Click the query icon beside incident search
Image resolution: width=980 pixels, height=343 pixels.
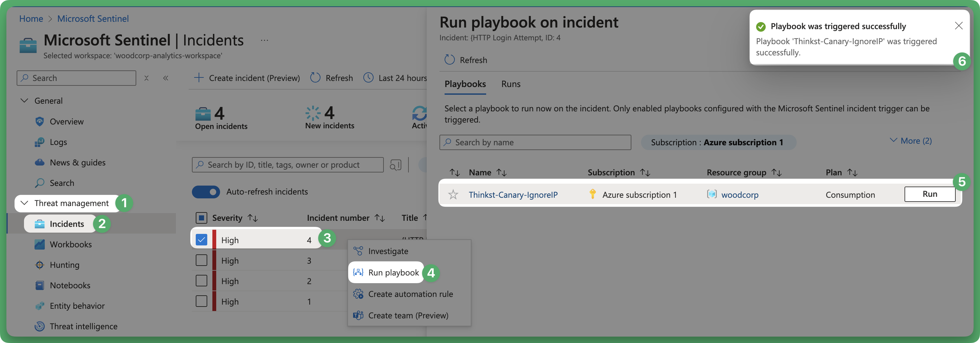tap(396, 165)
